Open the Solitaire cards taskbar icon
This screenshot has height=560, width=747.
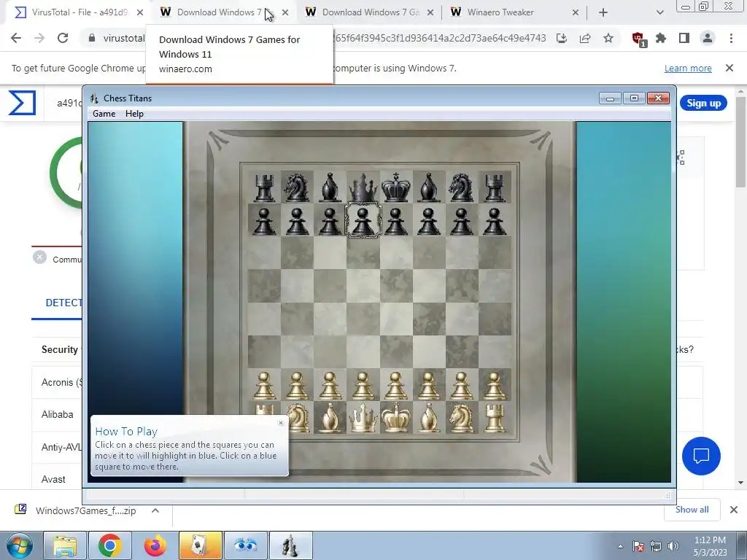click(200, 545)
